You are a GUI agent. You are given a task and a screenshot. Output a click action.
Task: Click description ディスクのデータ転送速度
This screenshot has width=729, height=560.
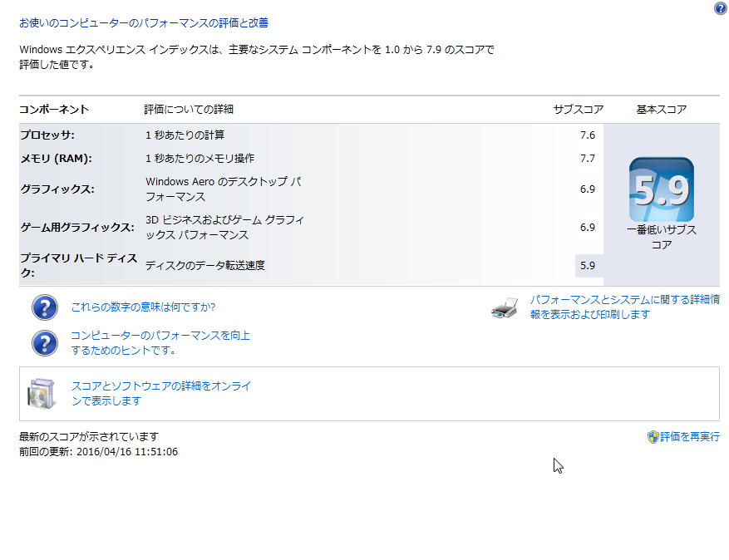[x=205, y=265]
